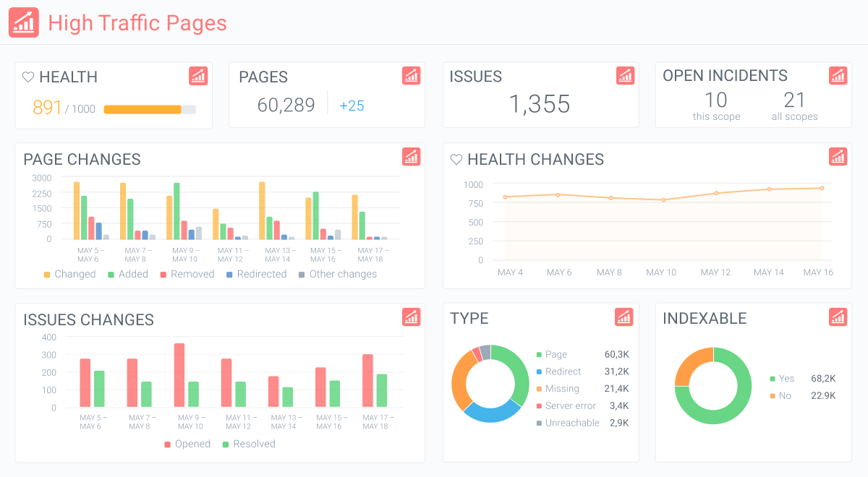
Task: Click the chart icon on HEALTH CHANGES panel
Action: (838, 156)
